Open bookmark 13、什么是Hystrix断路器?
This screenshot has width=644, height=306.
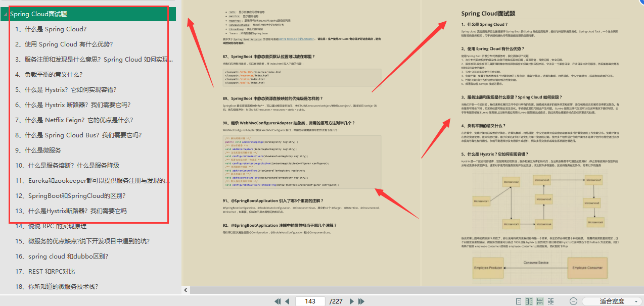pos(71,211)
